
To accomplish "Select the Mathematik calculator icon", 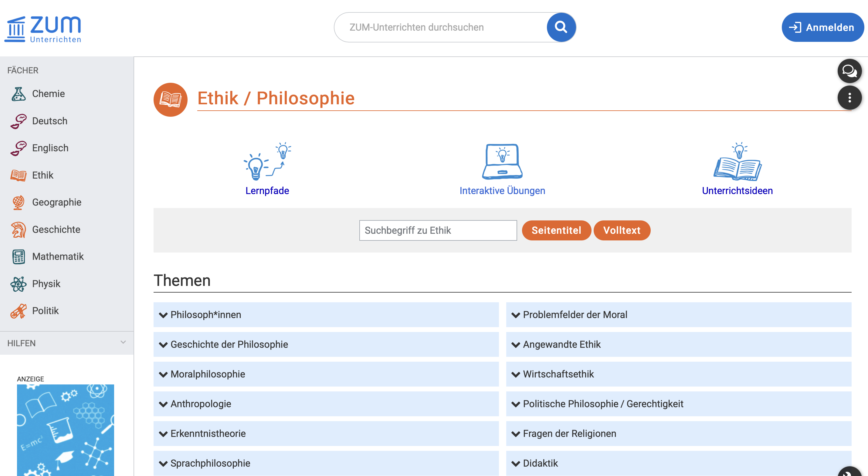I will (19, 256).
